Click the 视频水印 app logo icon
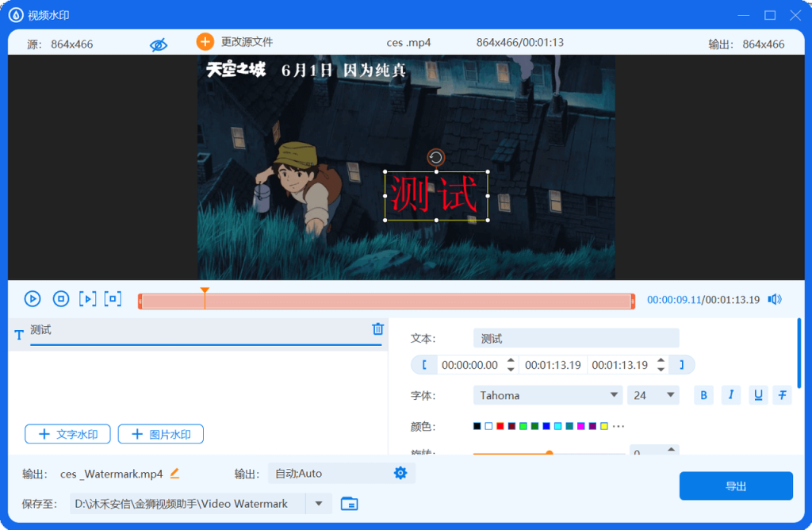This screenshot has width=812, height=530. (x=16, y=15)
